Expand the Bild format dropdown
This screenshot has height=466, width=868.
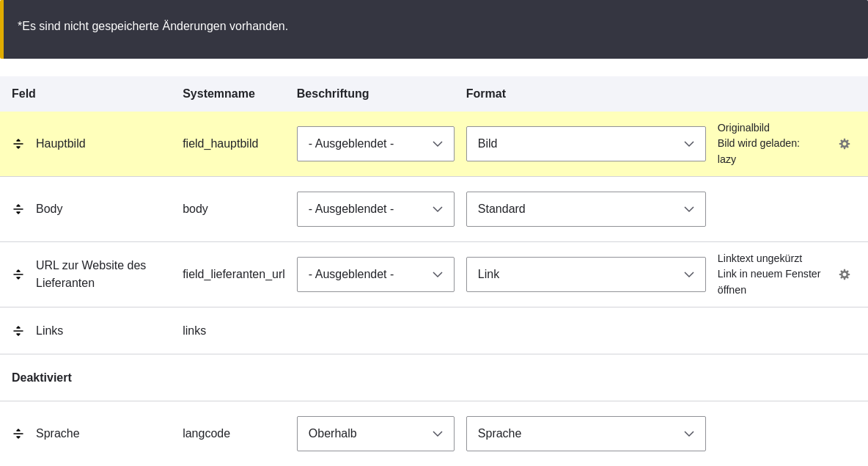tap(586, 144)
